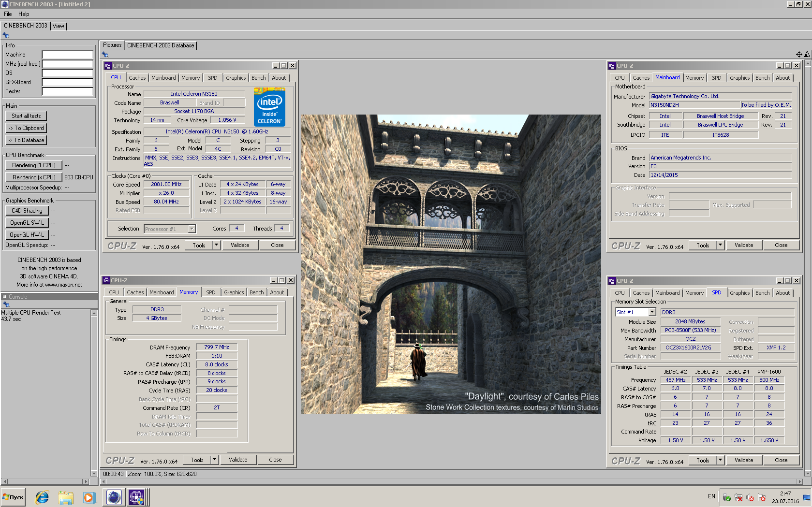Switch to CINEBENCH 2003 Database tab
The image size is (812, 507).
pos(161,45)
